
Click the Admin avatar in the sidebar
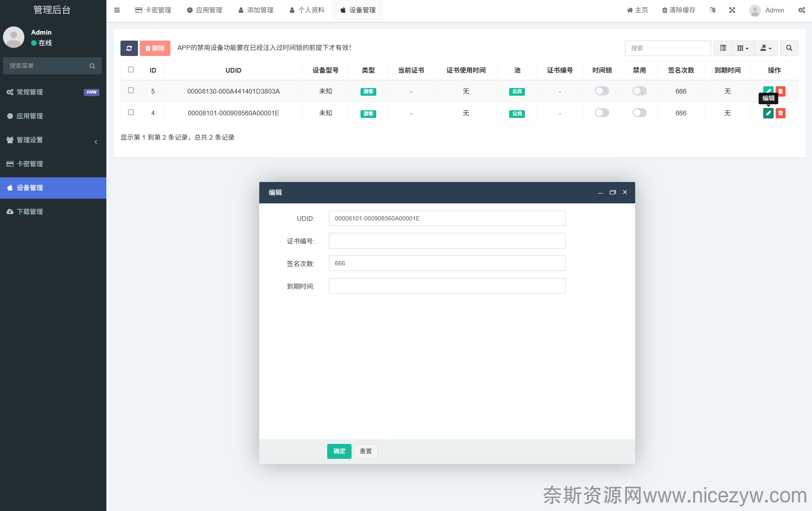pyautogui.click(x=14, y=37)
